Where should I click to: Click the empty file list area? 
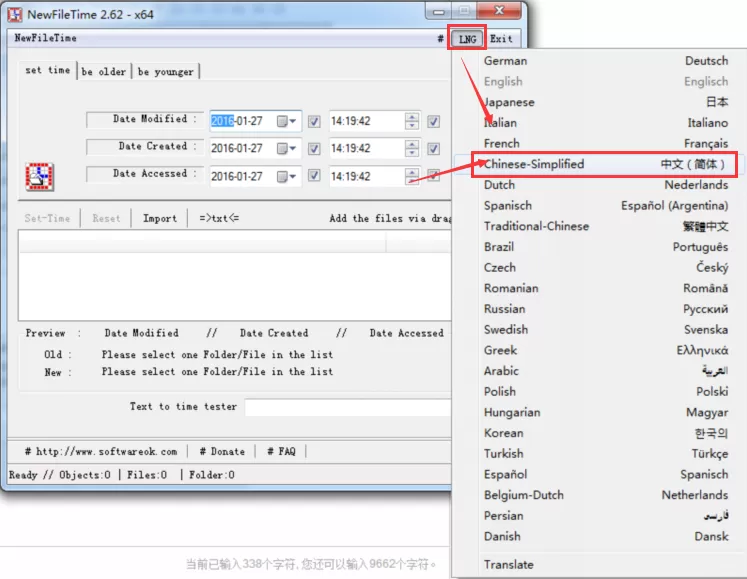tap(234, 286)
